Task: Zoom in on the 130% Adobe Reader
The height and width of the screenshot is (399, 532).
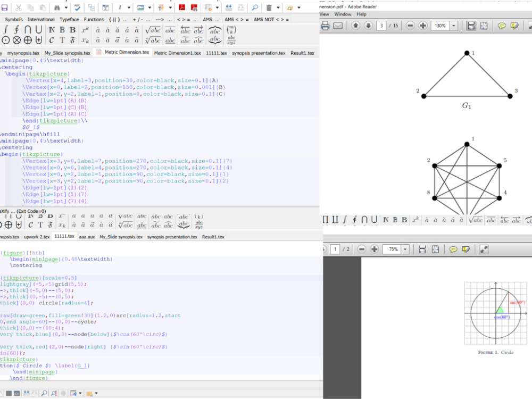Action: pos(423,26)
